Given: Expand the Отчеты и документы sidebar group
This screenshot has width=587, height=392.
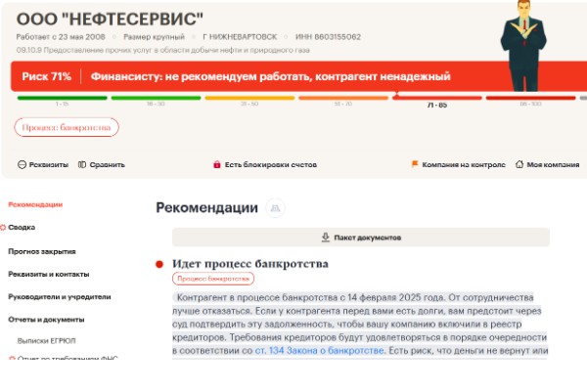Looking at the screenshot, I should [x=46, y=320].
